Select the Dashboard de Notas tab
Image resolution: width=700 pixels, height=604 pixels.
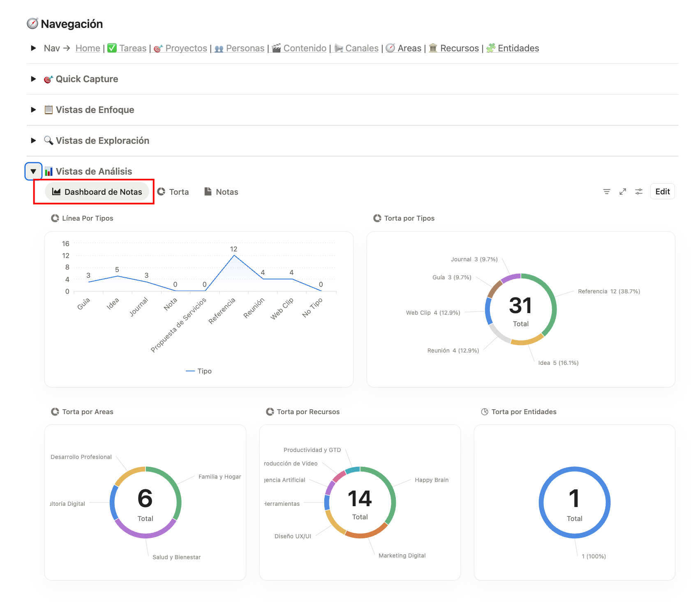coord(97,192)
